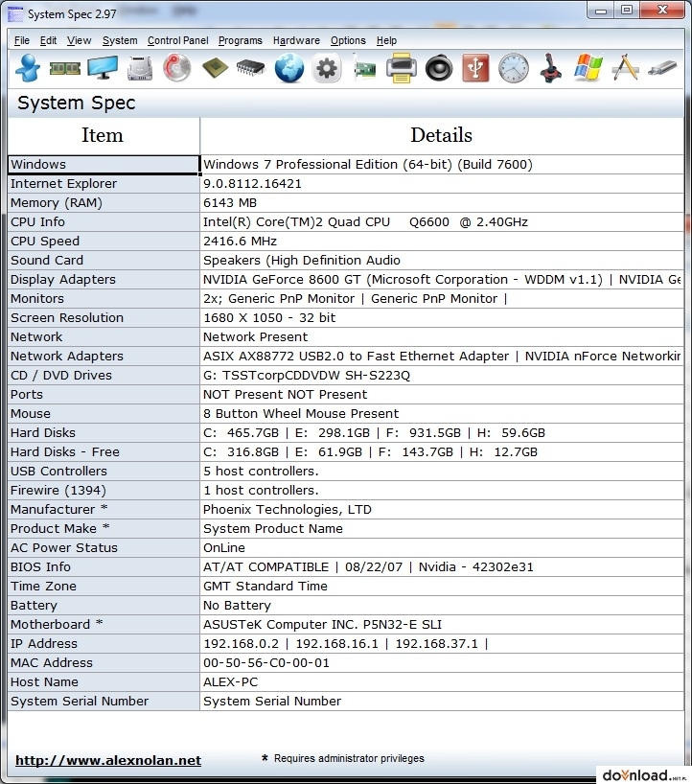Select the Internet Explorer row
Screen dimensions: 692x784
[x=104, y=183]
